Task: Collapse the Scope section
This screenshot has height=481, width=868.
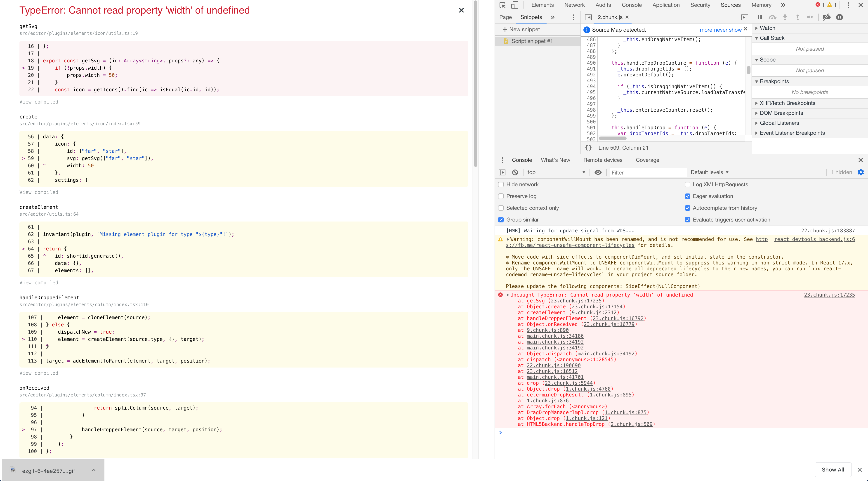Action: (810, 60)
